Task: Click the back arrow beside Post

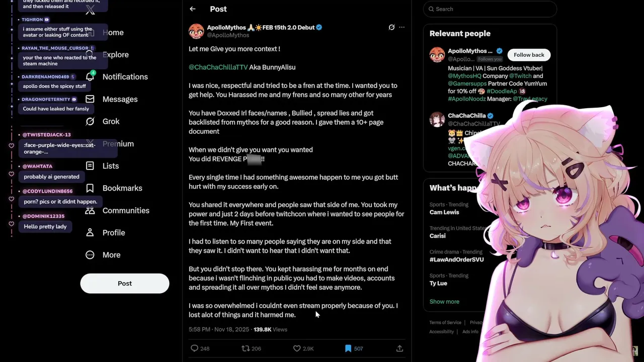Action: point(193,9)
